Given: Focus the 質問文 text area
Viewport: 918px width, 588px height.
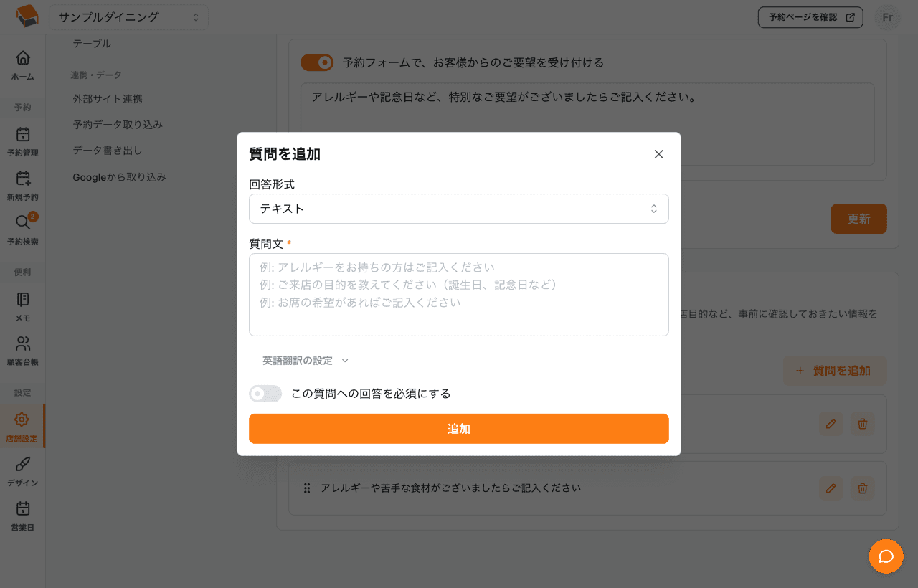Looking at the screenshot, I should pos(459,295).
